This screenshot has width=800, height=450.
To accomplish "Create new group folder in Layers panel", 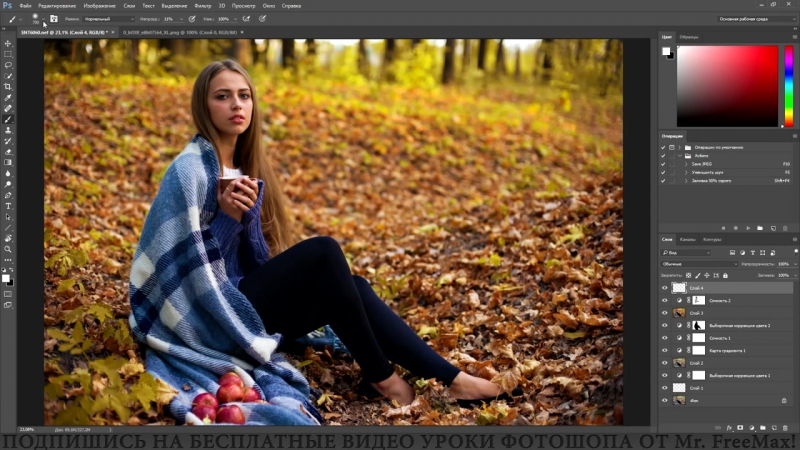I will click(763, 428).
